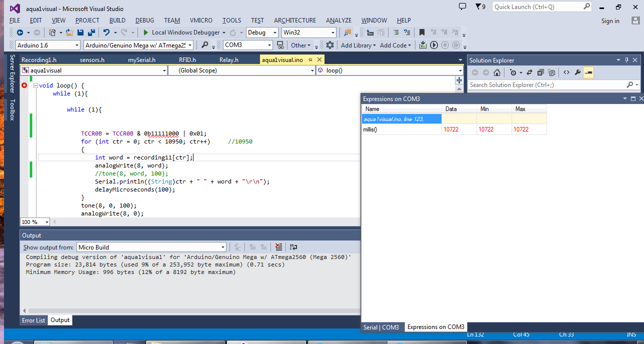Switch to the Relay.h tab
The width and height of the screenshot is (644, 344).
coord(229,60)
